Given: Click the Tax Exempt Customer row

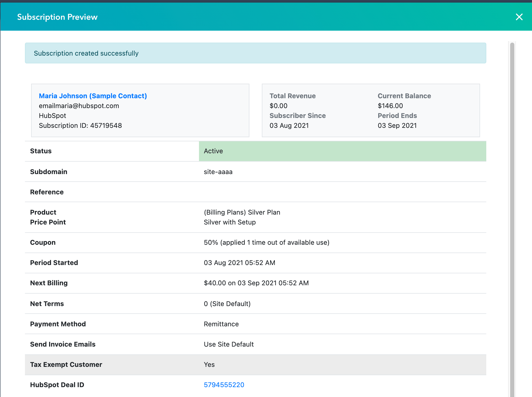Looking at the screenshot, I should tap(255, 365).
